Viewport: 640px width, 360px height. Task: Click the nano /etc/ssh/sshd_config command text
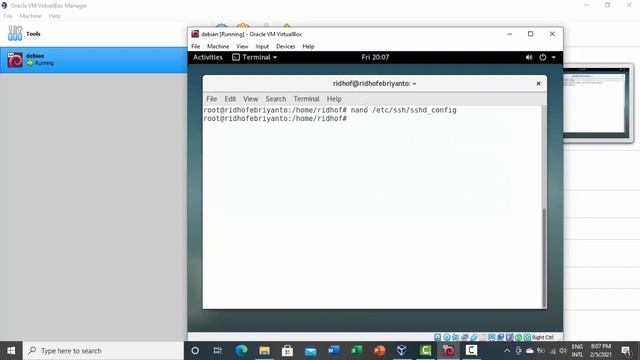coord(403,110)
